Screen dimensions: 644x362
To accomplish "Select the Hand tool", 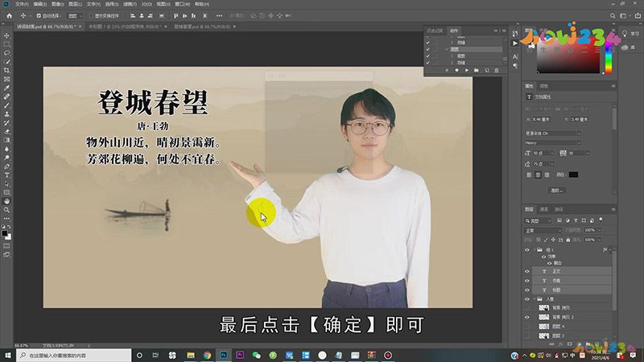I will [x=6, y=201].
